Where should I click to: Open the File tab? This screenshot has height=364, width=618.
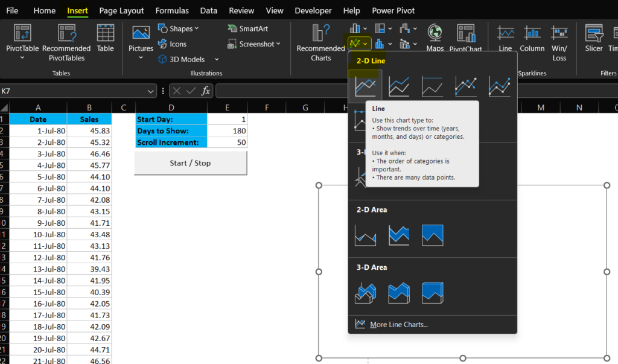click(12, 11)
